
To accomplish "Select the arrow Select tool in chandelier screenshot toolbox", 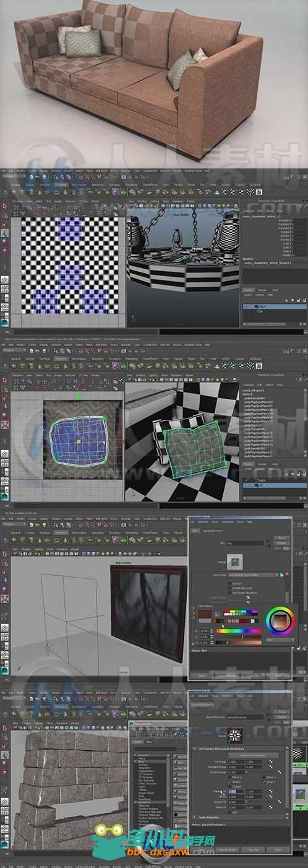I will click(x=5, y=207).
